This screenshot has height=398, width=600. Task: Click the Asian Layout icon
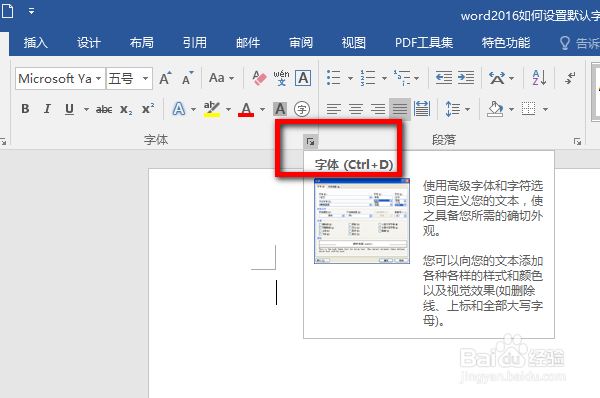pyautogui.click(x=497, y=78)
